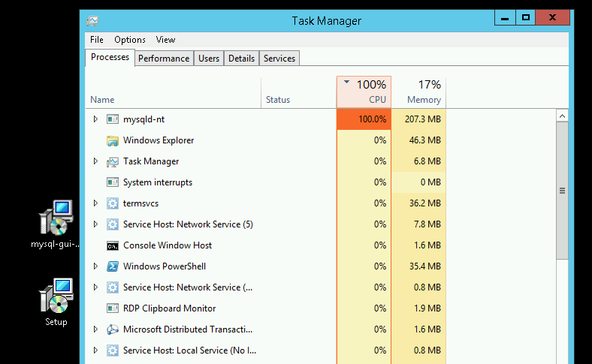Expand truncated Service Host: Network Service (... row
Image resolution: width=592 pixels, height=364 pixels.
pos(95,287)
